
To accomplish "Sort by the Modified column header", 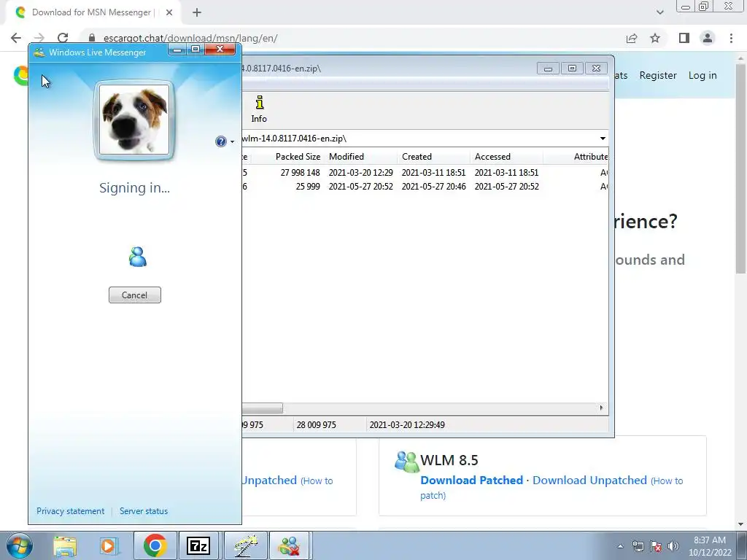I will coord(347,157).
